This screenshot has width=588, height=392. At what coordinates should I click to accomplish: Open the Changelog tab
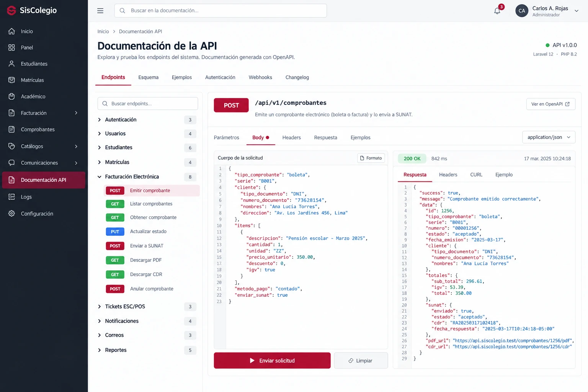point(297,77)
